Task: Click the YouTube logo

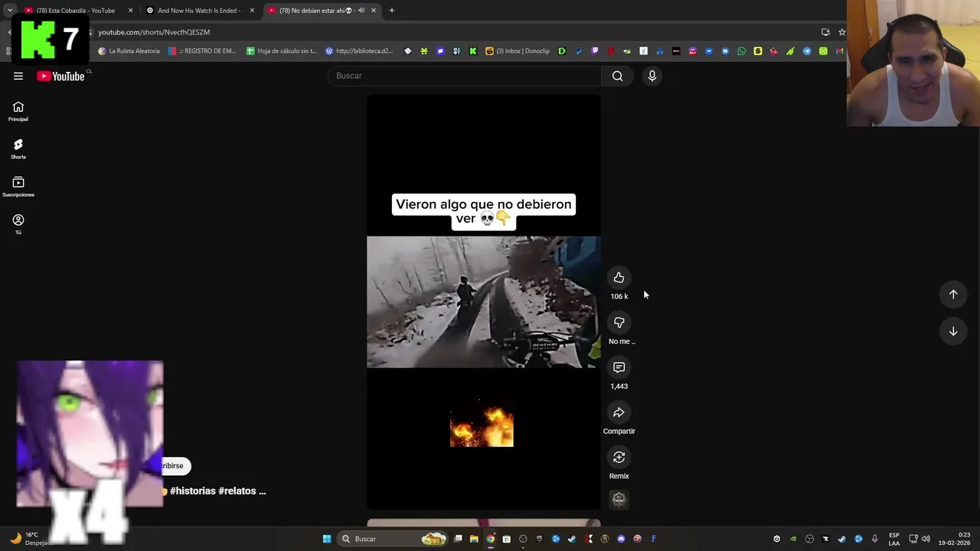Action: 60,76
